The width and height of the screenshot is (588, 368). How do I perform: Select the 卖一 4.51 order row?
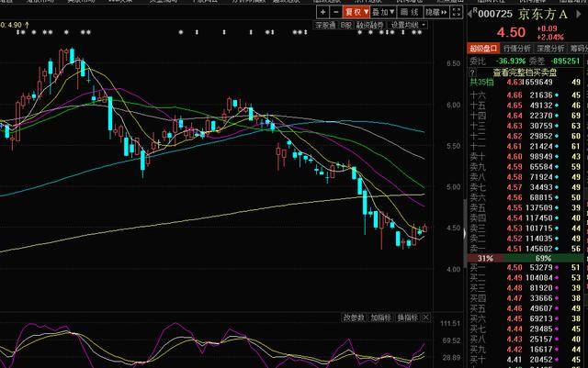(x=526, y=248)
